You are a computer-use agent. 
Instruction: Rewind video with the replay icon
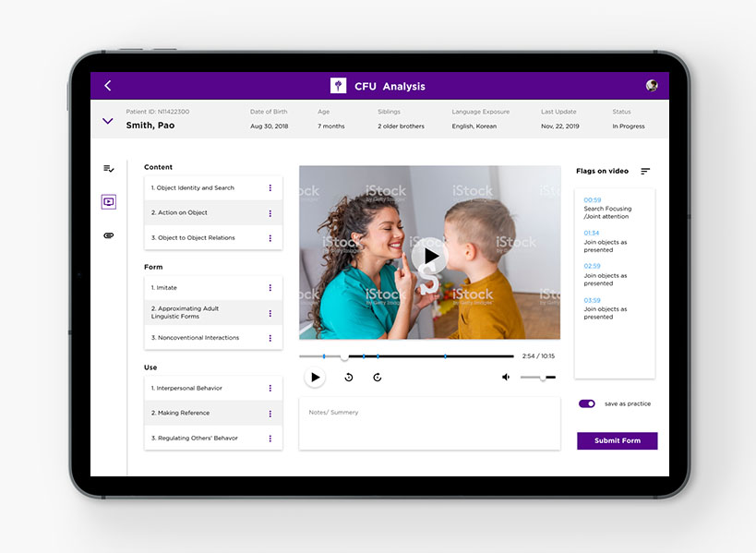[349, 377]
